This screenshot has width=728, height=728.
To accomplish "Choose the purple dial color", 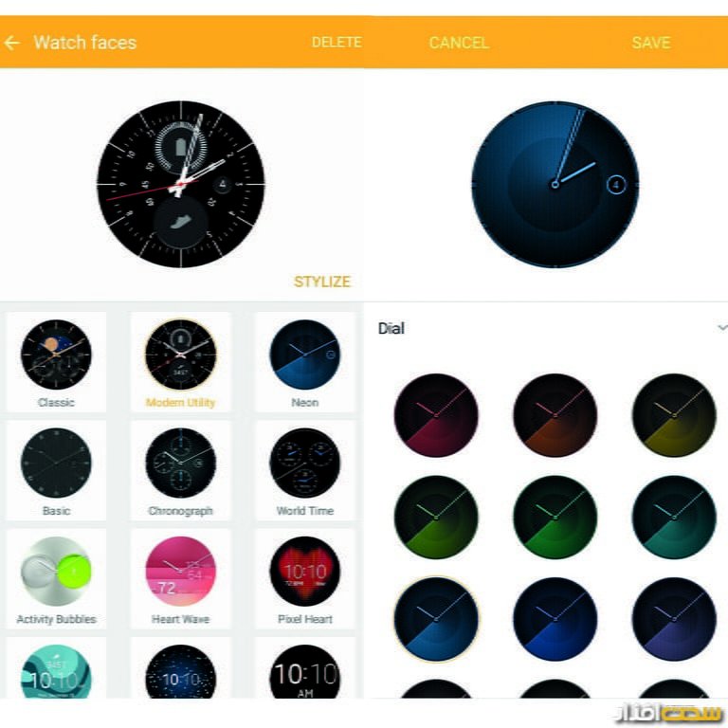I will 674,619.
